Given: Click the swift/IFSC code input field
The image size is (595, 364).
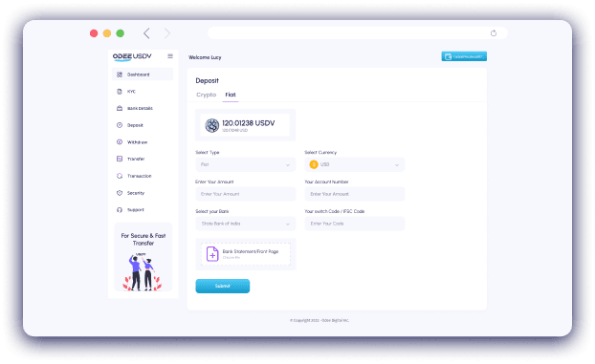Looking at the screenshot, I should click(355, 224).
